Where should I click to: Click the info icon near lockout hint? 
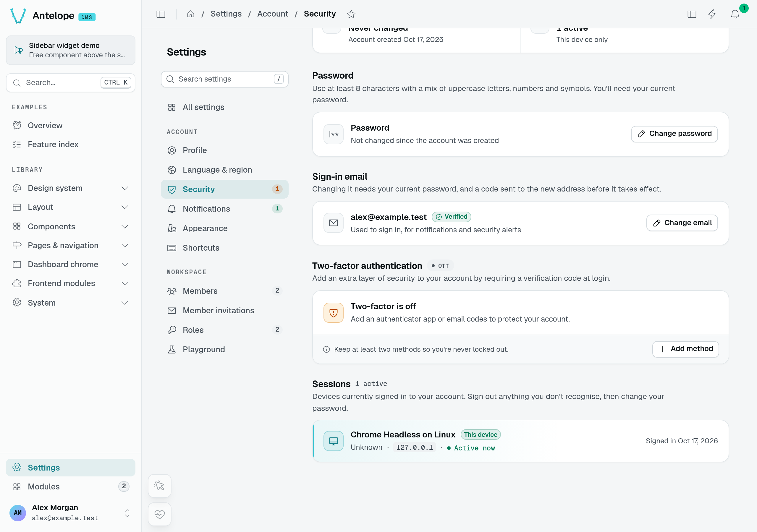[x=326, y=349]
